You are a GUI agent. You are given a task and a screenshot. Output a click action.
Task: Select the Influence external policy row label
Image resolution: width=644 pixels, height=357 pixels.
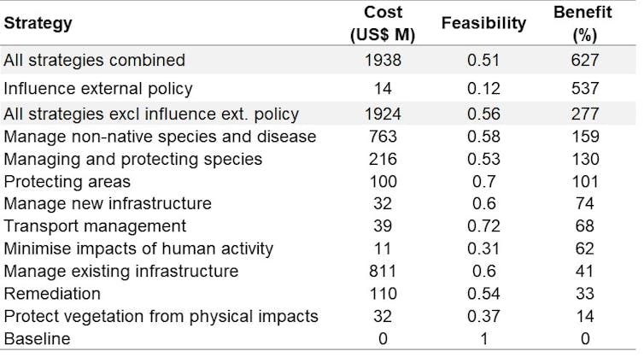click(x=98, y=87)
